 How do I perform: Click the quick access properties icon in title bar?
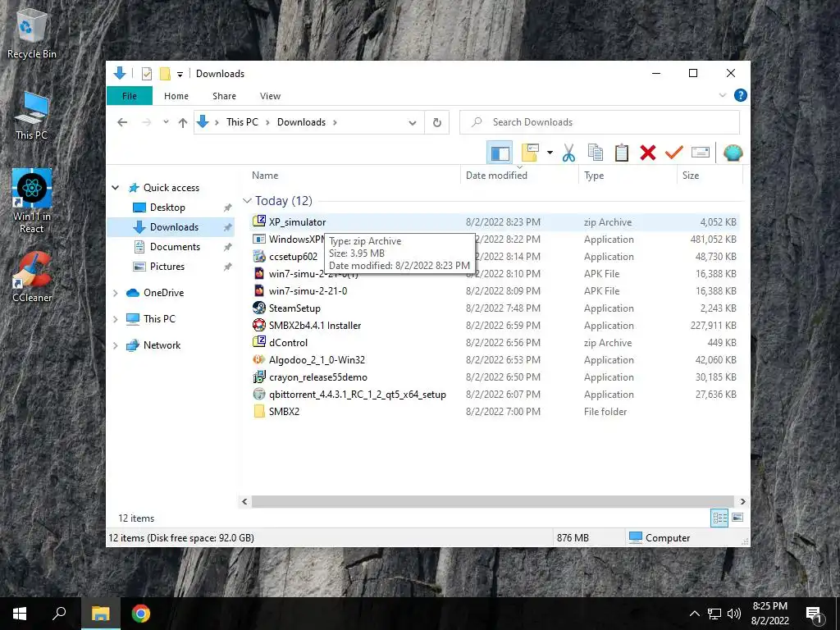pos(147,74)
